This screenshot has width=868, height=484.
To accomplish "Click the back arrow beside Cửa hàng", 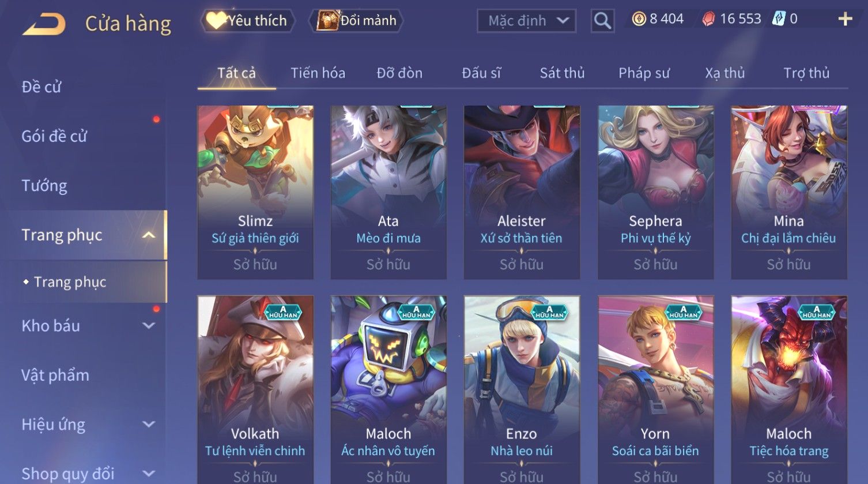I will (x=44, y=24).
